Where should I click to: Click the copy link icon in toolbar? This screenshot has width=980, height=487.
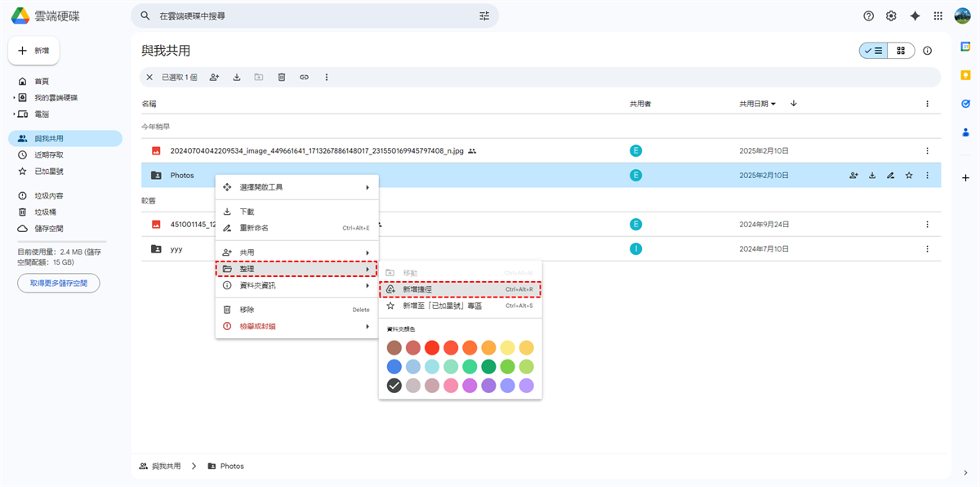click(x=304, y=78)
